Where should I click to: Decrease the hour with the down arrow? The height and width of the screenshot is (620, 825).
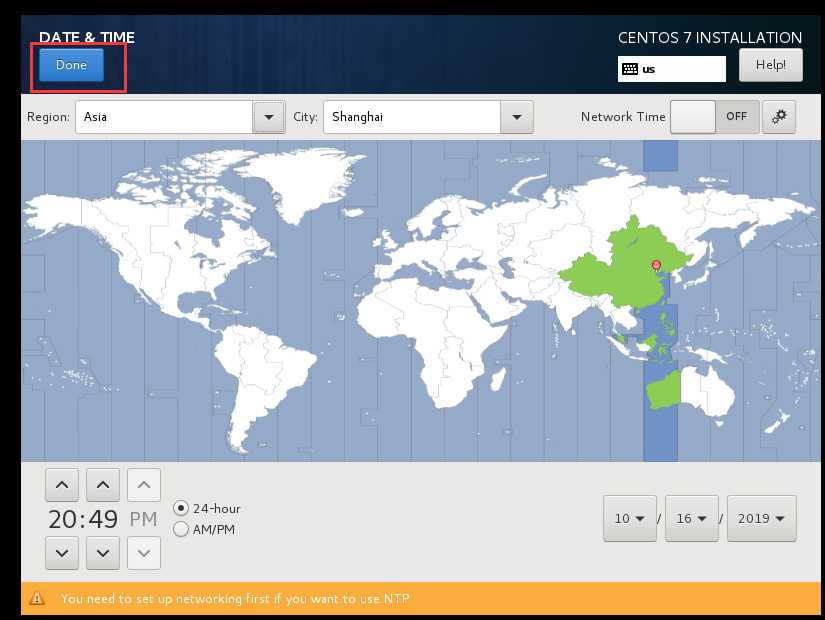click(62, 553)
